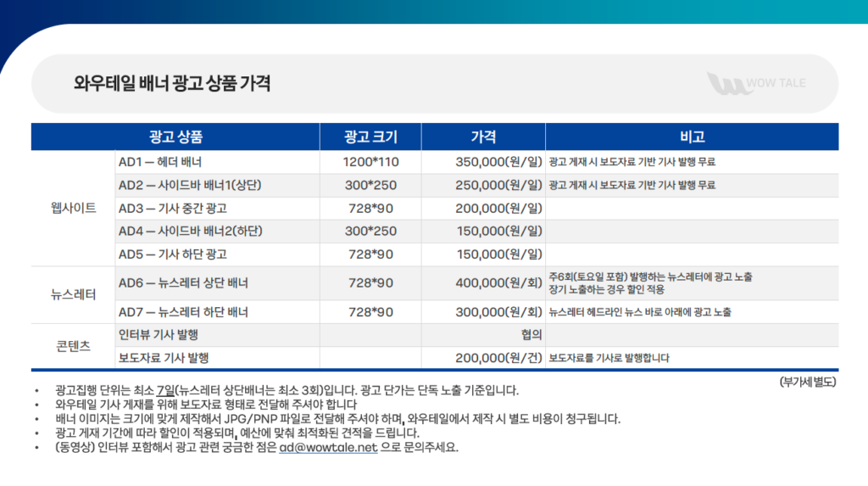This screenshot has width=868, height=486.
Task: Select the title '와우테일 배너 광고 상품 가격'
Action: tap(172, 84)
